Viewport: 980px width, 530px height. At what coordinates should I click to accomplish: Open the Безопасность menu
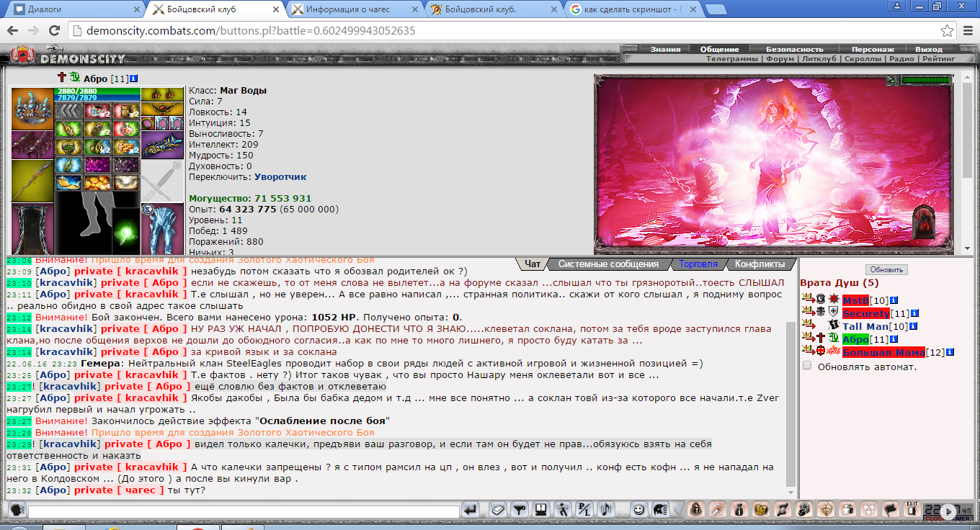794,50
